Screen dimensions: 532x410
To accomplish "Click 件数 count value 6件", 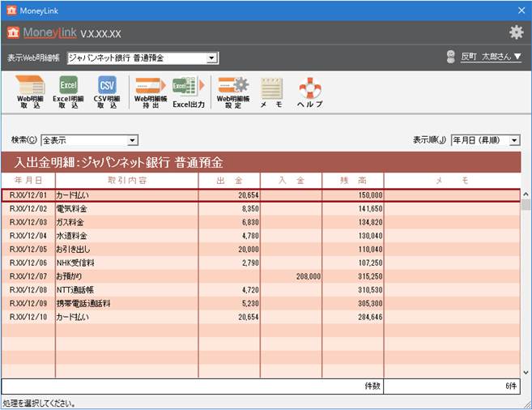I will click(511, 387).
